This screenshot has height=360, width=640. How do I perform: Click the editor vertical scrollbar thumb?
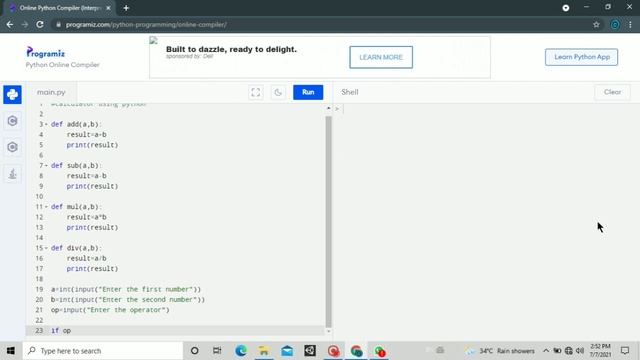(329, 222)
